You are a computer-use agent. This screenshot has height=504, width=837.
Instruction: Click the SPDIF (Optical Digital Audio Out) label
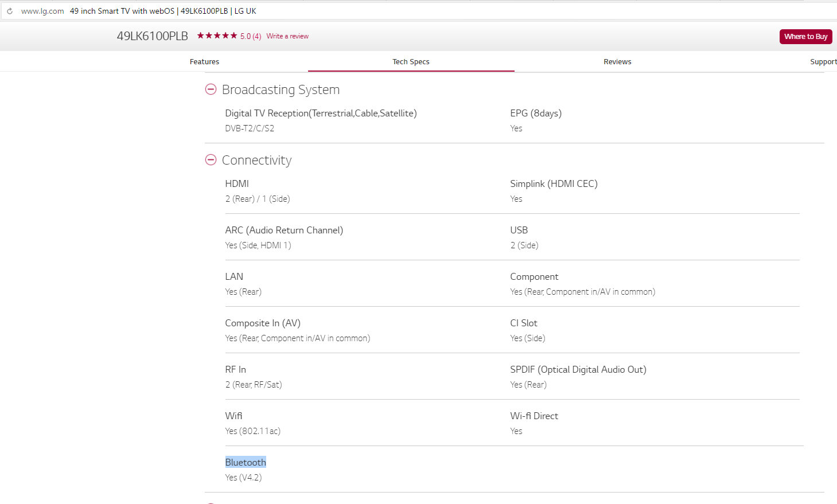click(x=578, y=369)
